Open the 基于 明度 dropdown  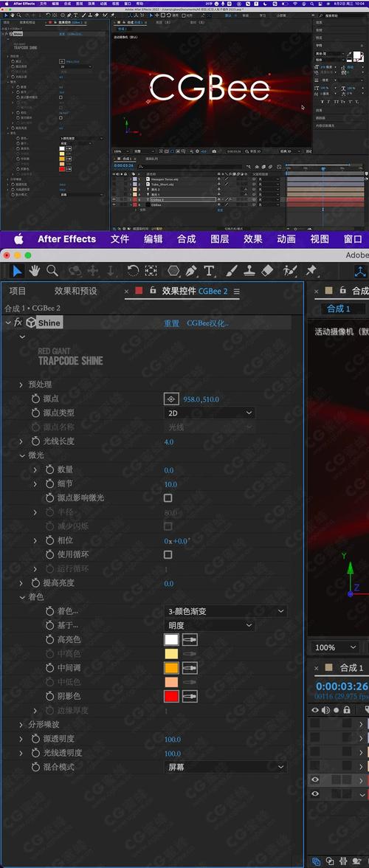[x=210, y=626]
